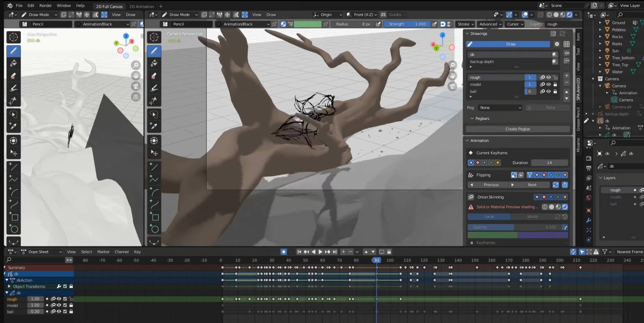Toggle visibility eye of model layer

[548, 84]
